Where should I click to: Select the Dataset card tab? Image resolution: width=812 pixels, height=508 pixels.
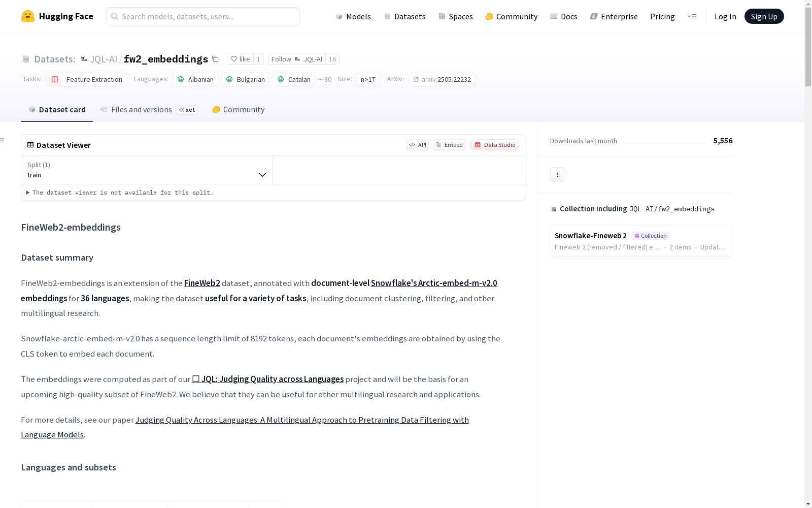pos(57,110)
